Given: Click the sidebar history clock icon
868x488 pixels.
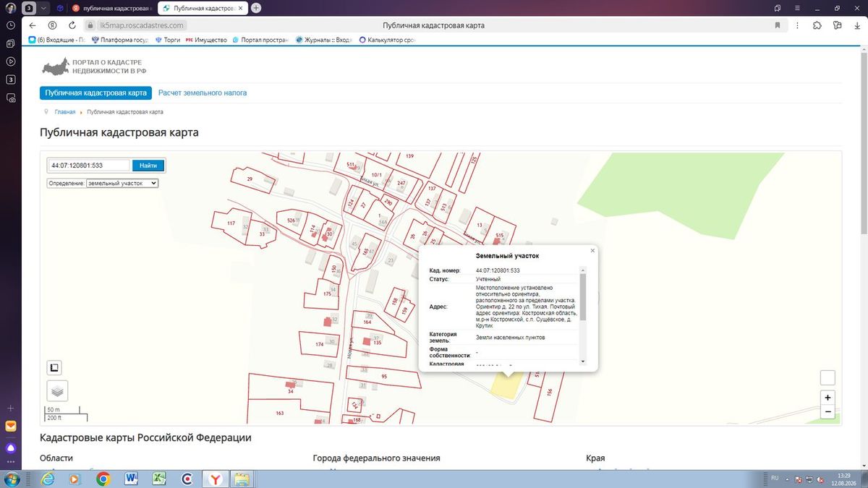Looking at the screenshot, I should pyautogui.click(x=11, y=25).
